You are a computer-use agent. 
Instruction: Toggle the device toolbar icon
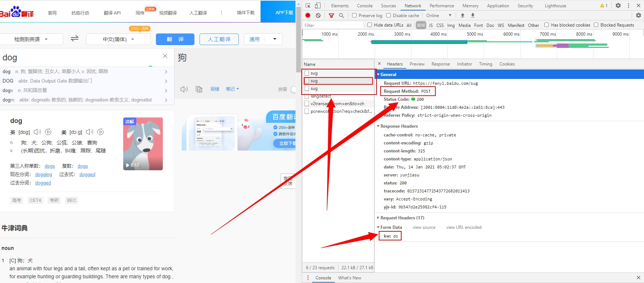[x=318, y=5]
